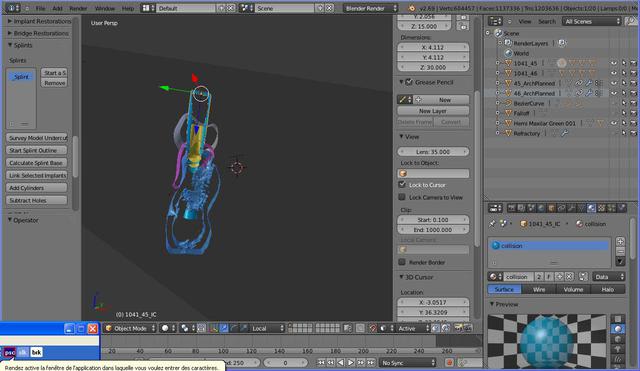Play the animation forward

tap(351, 362)
